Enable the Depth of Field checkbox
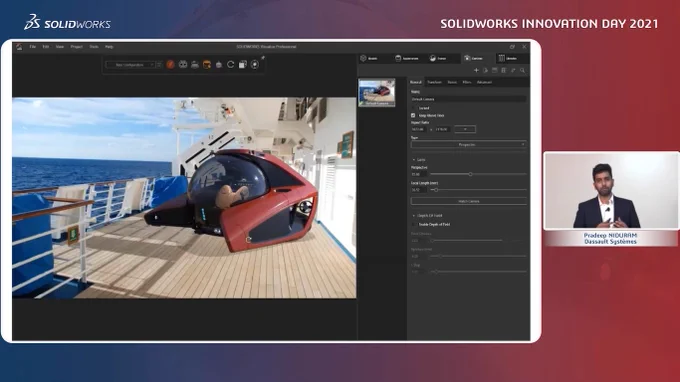 413,225
